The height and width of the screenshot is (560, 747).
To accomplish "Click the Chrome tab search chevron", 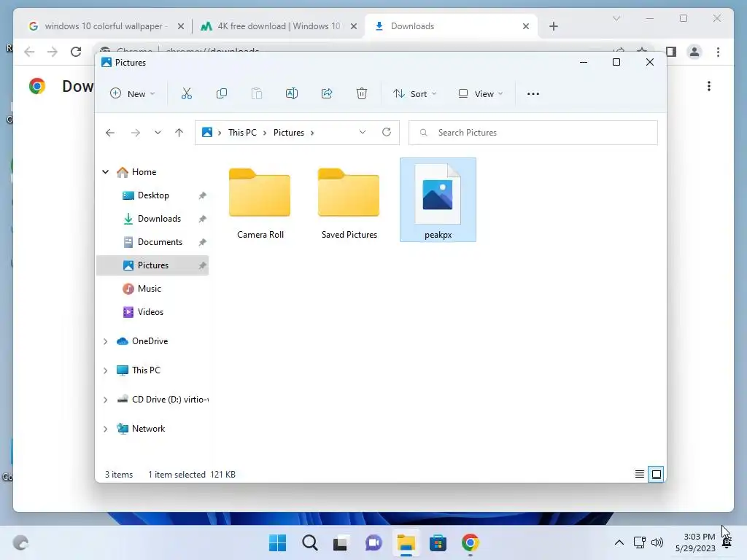I will (x=616, y=18).
